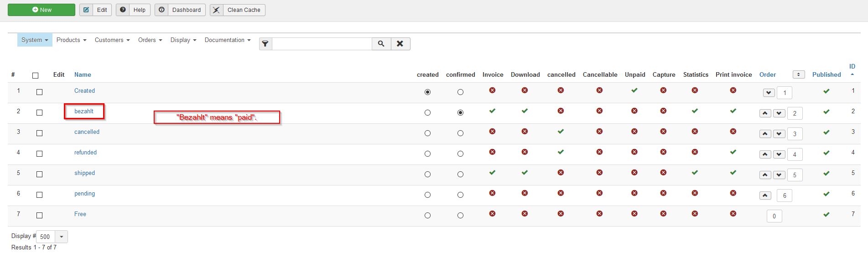The image size is (868, 254).
Task: Select the created radio for pending row
Action: coord(427,195)
